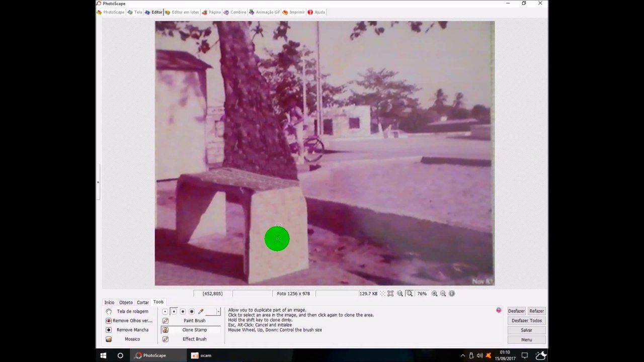
Task: Open the pink help question icon
Action: click(x=499, y=311)
